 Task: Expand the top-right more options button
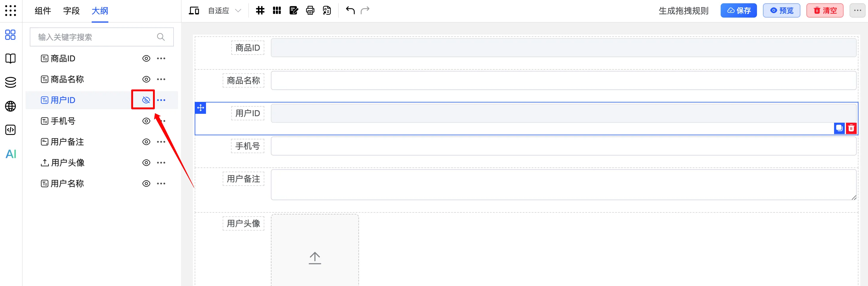coord(857,10)
